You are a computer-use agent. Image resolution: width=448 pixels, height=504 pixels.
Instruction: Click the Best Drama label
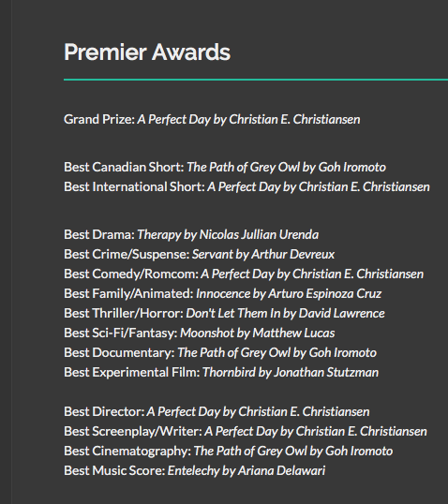(99, 234)
